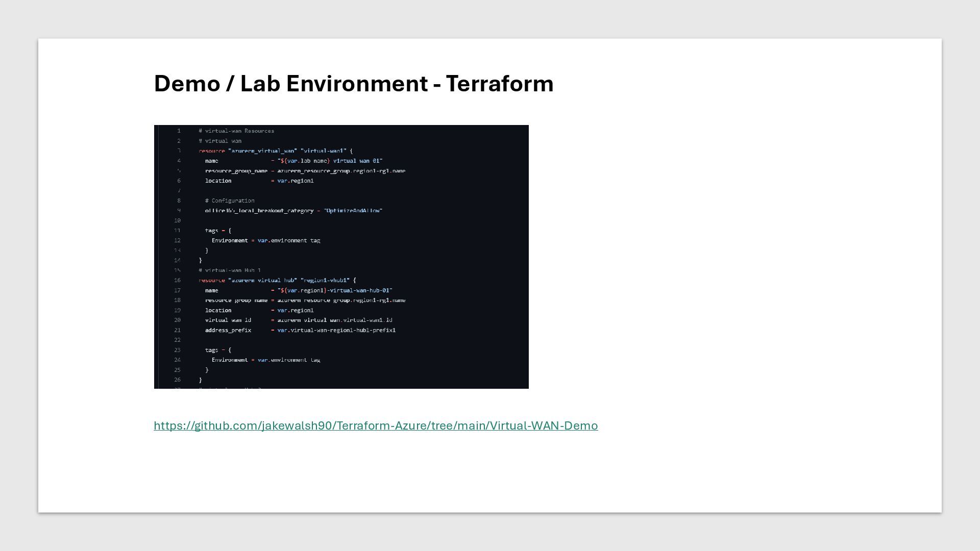
Task: Click the resource_group_name line 18
Action: (x=305, y=300)
